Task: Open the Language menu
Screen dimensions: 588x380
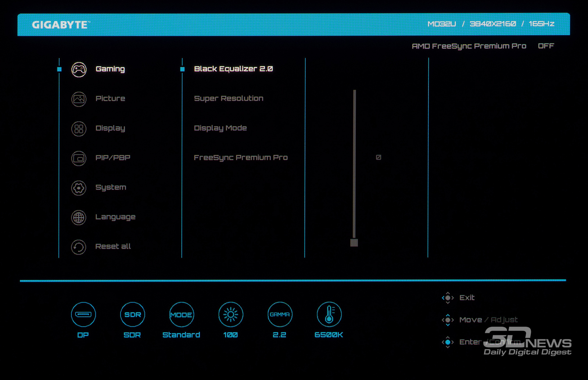Action: (115, 217)
